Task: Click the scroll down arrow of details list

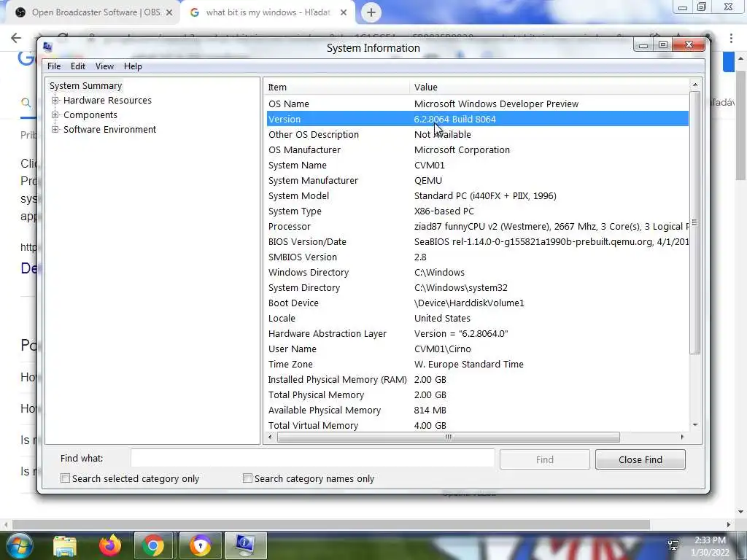Action: [695, 425]
